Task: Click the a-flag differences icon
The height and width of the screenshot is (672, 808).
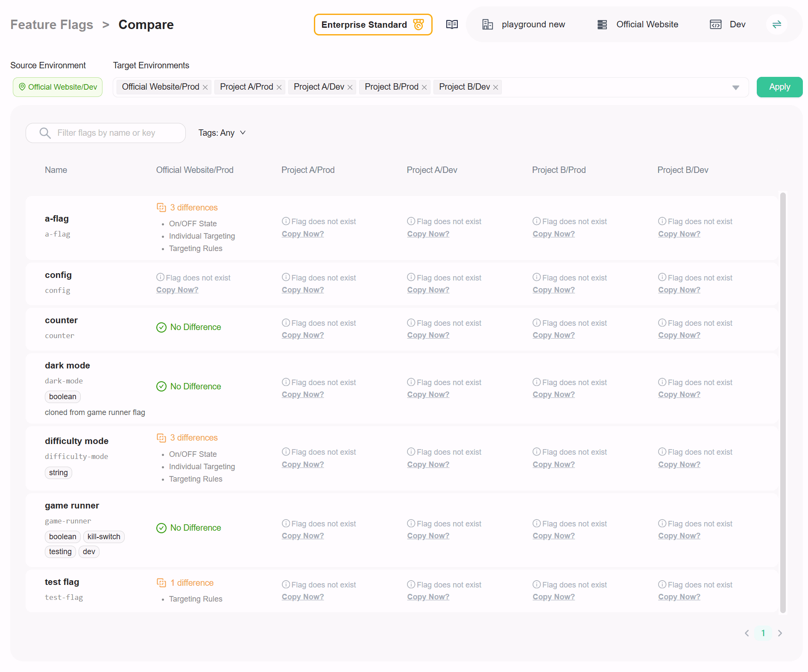Action: pos(161,207)
